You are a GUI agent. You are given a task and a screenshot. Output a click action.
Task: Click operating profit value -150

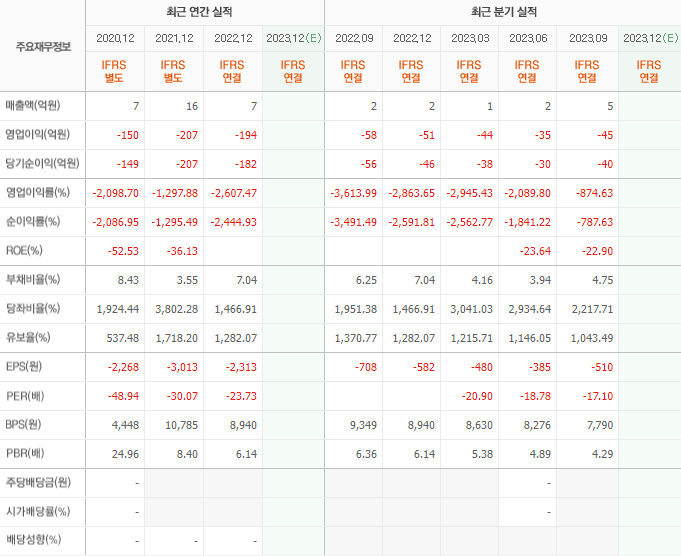[x=128, y=135]
